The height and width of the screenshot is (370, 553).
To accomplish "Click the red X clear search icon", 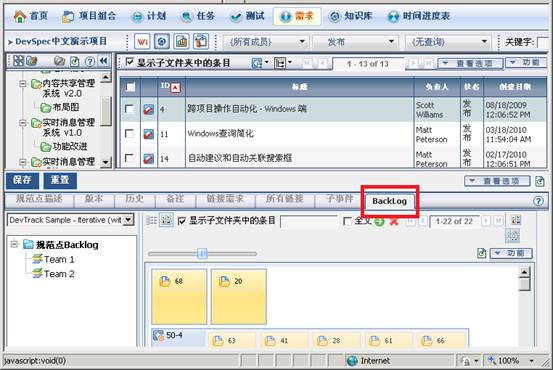I will 394,222.
